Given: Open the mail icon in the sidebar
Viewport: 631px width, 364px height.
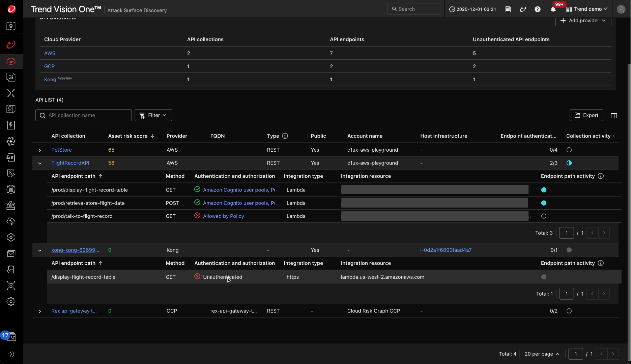Looking at the screenshot, I should point(11,253).
